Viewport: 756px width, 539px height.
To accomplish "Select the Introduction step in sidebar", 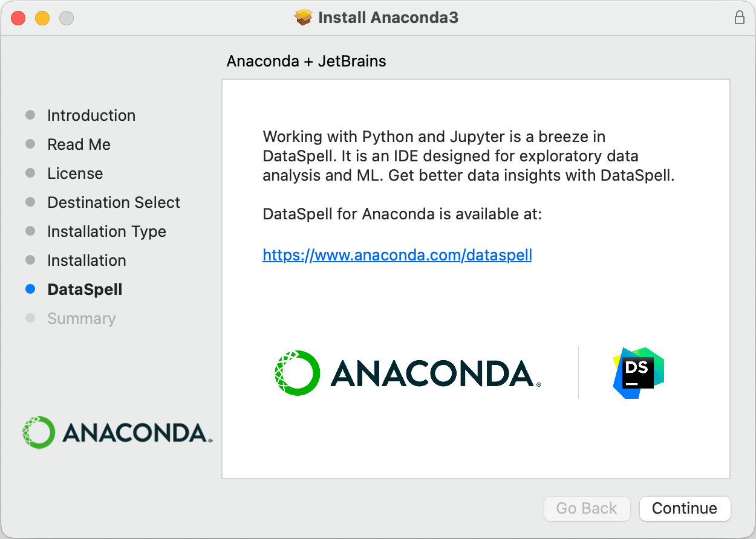I will point(91,115).
